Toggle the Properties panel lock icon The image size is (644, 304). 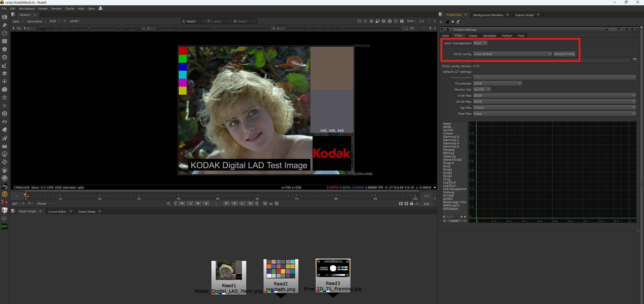tap(447, 22)
